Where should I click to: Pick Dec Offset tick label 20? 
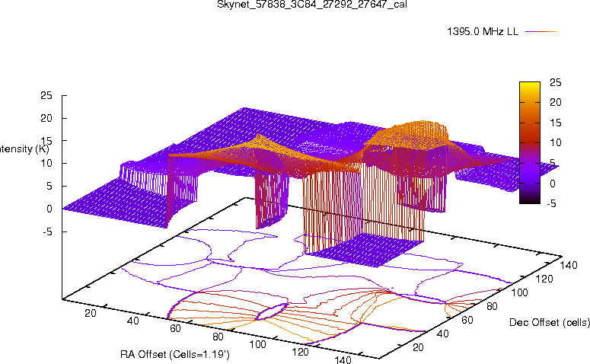418,347
